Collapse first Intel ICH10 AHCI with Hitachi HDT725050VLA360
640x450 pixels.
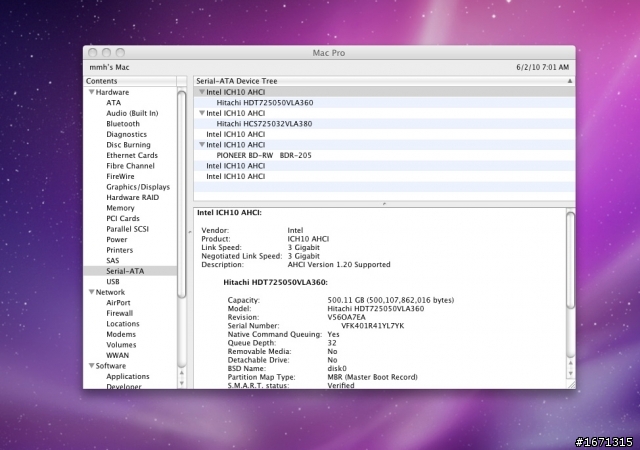tap(202, 92)
